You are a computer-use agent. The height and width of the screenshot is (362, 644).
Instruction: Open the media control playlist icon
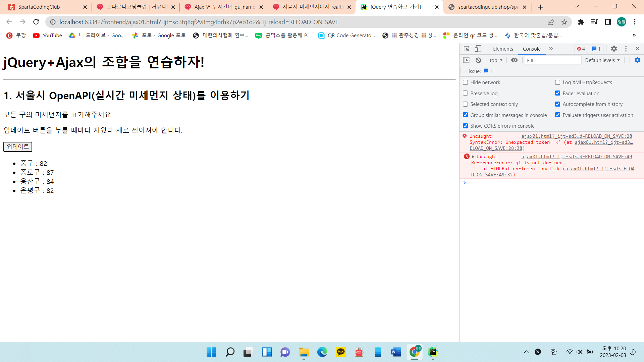click(594, 22)
